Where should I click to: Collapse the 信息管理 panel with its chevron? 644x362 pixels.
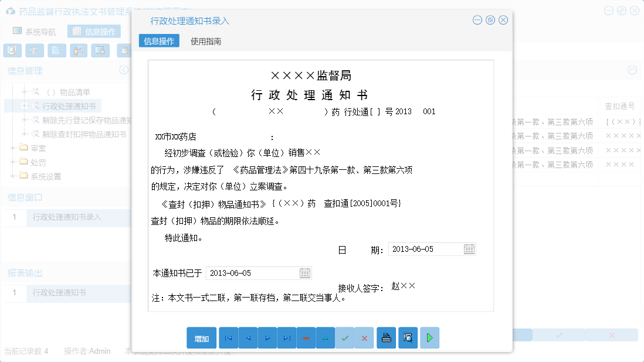[123, 70]
